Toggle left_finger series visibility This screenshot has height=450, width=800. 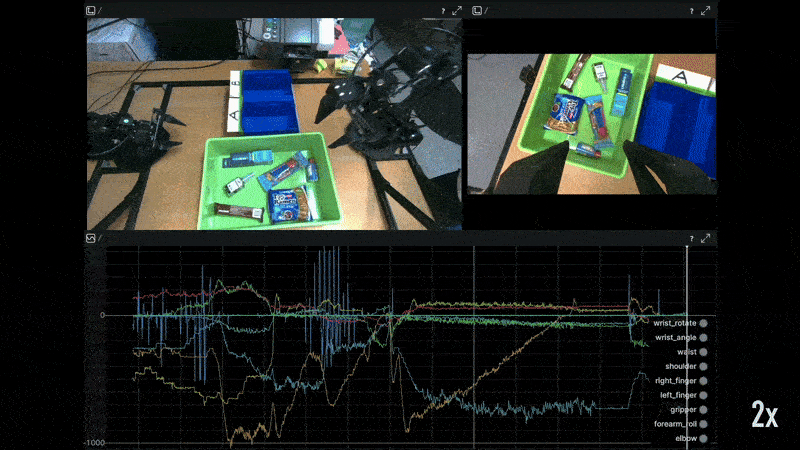(x=704, y=395)
